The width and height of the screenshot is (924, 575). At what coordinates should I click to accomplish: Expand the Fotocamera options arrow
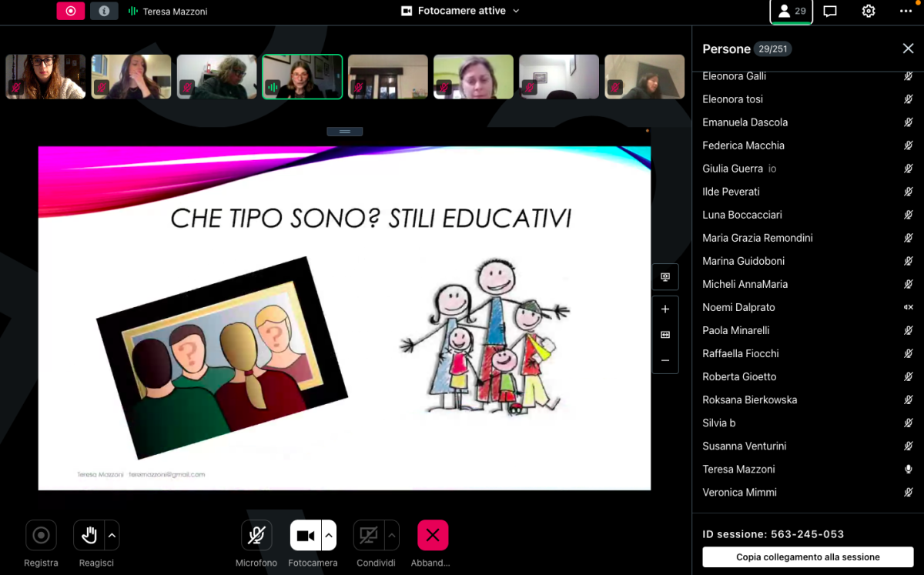coord(330,535)
